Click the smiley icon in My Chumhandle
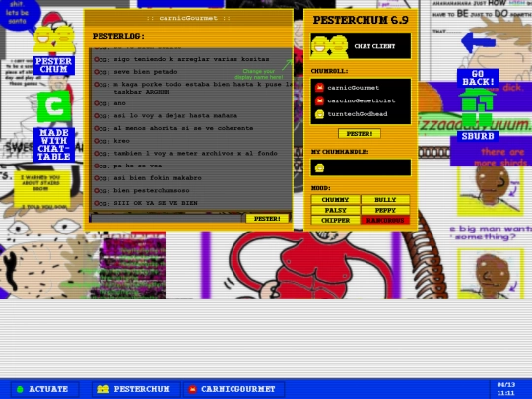 pyautogui.click(x=319, y=167)
